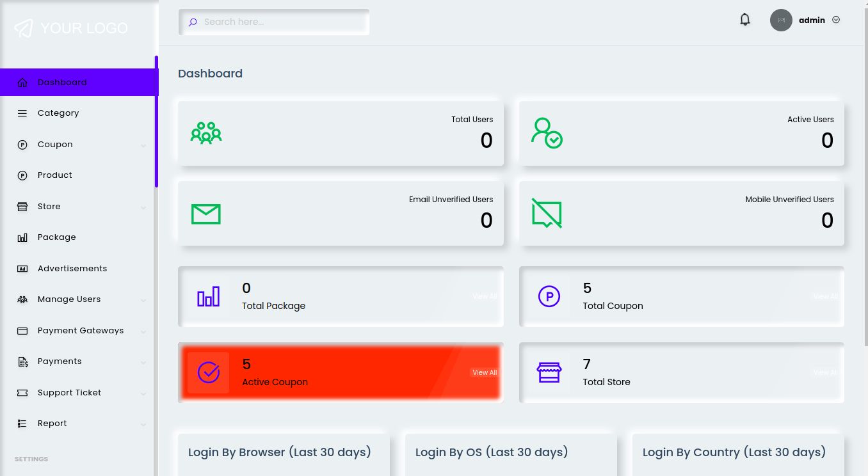Click the Active Users checkmark person icon
868x476 pixels.
coord(547,133)
